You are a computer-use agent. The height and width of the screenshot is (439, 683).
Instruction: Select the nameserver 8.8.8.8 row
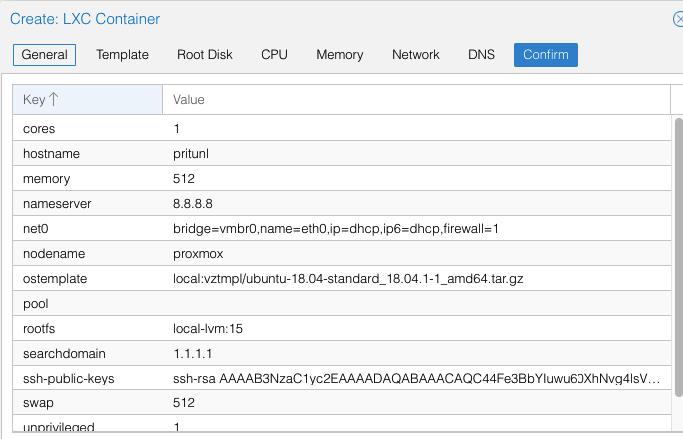pyautogui.click(x=342, y=204)
